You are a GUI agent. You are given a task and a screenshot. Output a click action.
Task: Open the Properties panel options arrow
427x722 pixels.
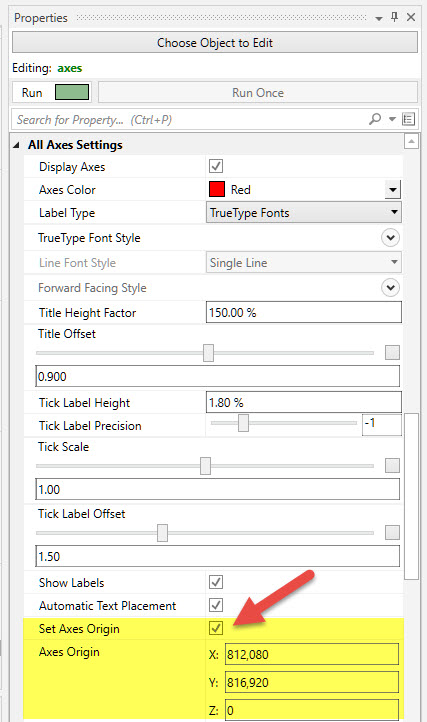(379, 18)
